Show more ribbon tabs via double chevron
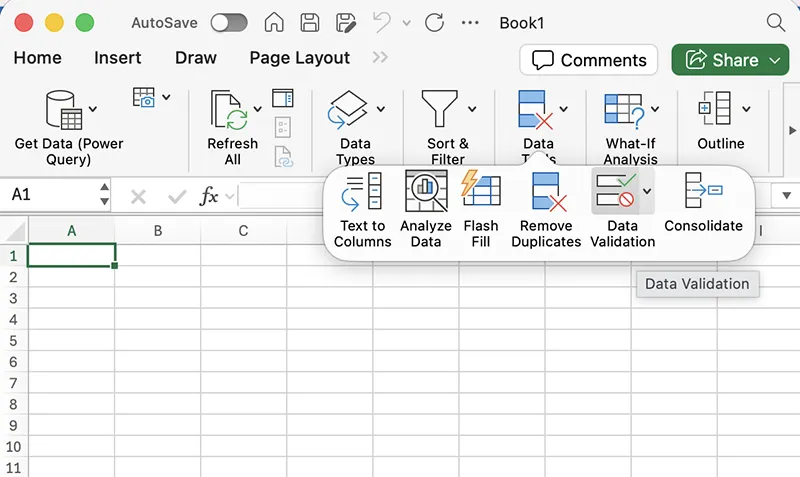 [x=380, y=57]
